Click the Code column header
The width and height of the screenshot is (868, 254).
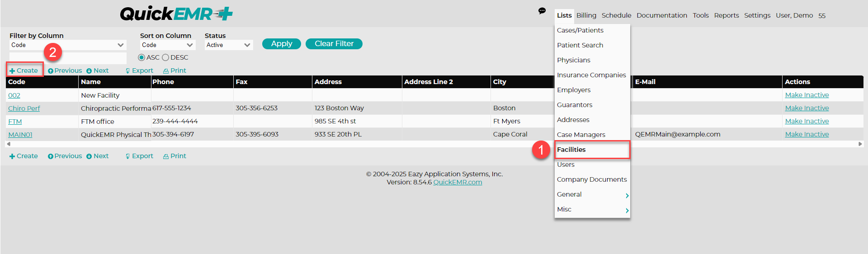pyautogui.click(x=42, y=82)
